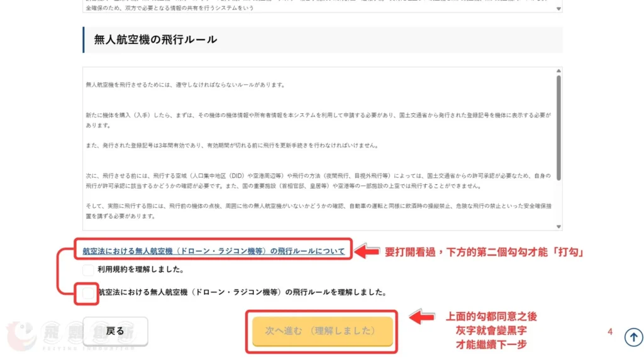Click the red note 要打開看過 annotation

point(485,252)
